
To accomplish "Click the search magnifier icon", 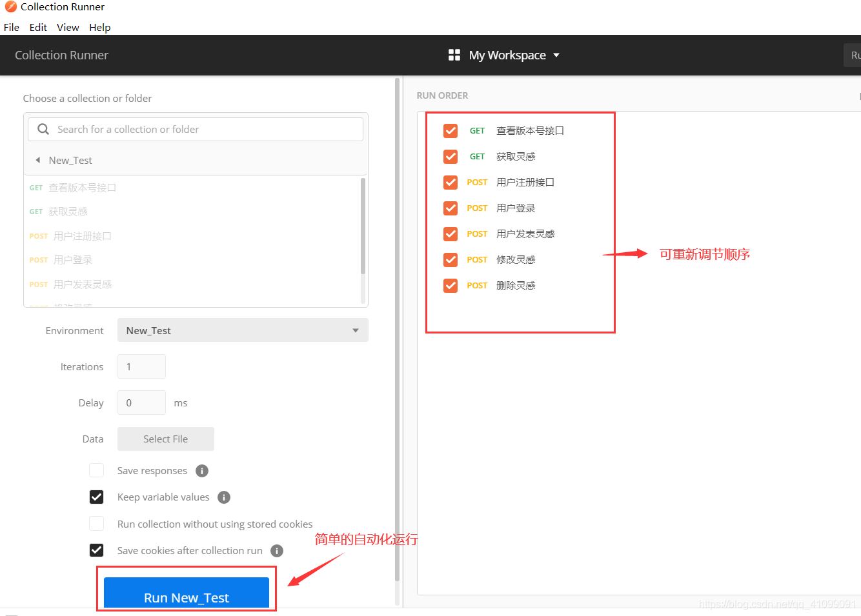I will (43, 129).
